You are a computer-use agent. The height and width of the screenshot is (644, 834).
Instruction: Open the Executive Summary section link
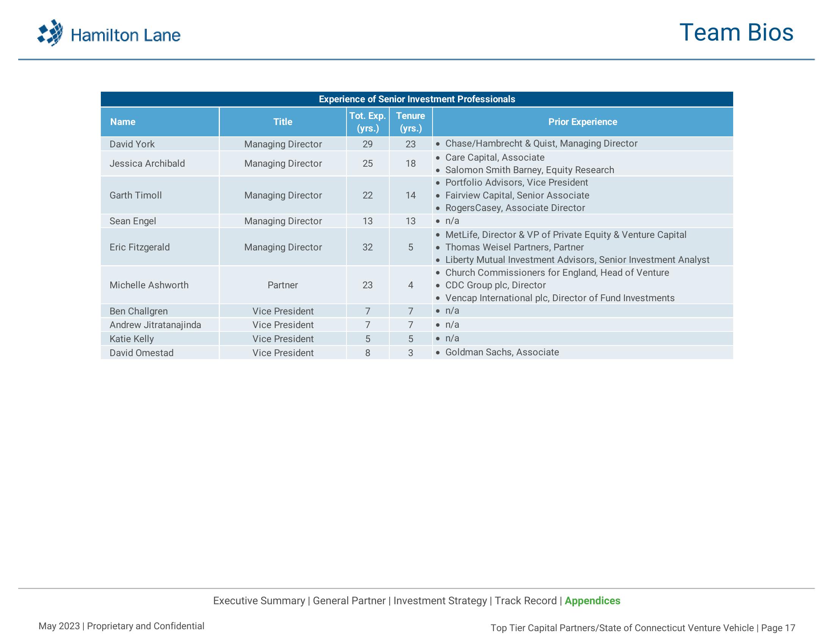(x=259, y=600)
